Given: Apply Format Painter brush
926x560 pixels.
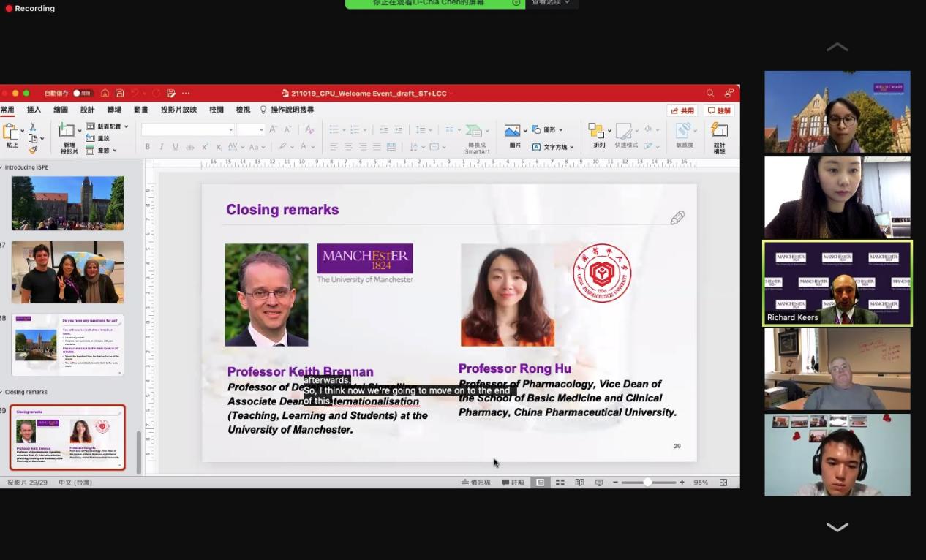Looking at the screenshot, I should (33, 150).
